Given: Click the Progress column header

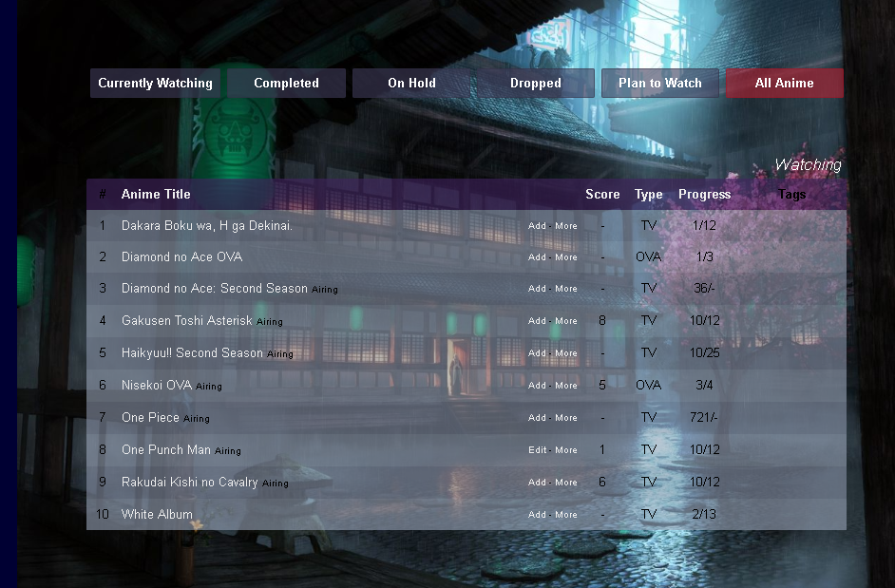Looking at the screenshot, I should pyautogui.click(x=704, y=195).
